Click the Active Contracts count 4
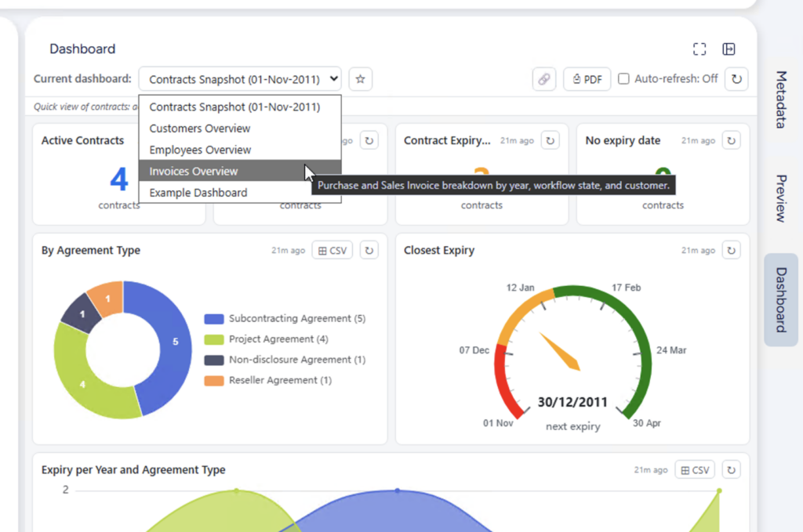 click(119, 179)
